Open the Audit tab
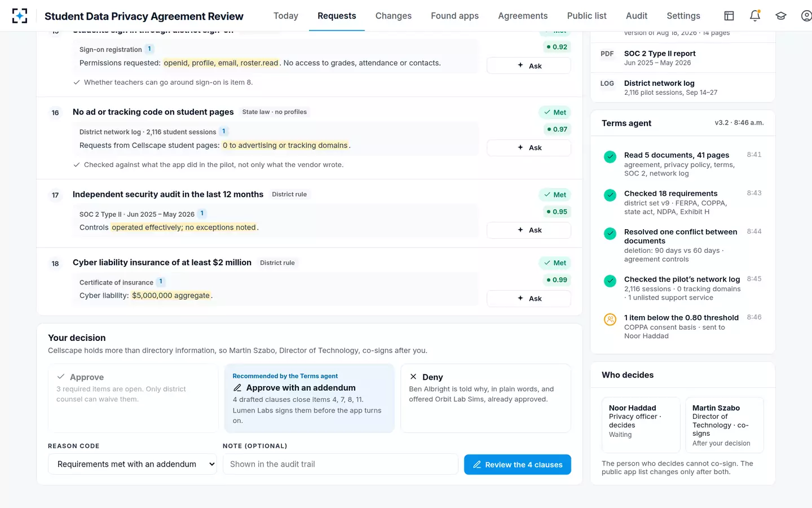The image size is (812, 508). click(637, 16)
